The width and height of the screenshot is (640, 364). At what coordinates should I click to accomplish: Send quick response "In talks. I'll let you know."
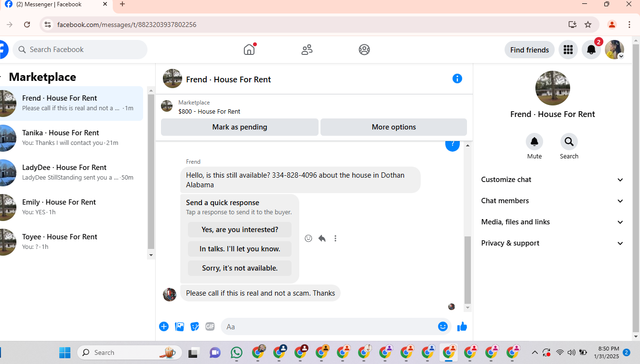(x=240, y=249)
